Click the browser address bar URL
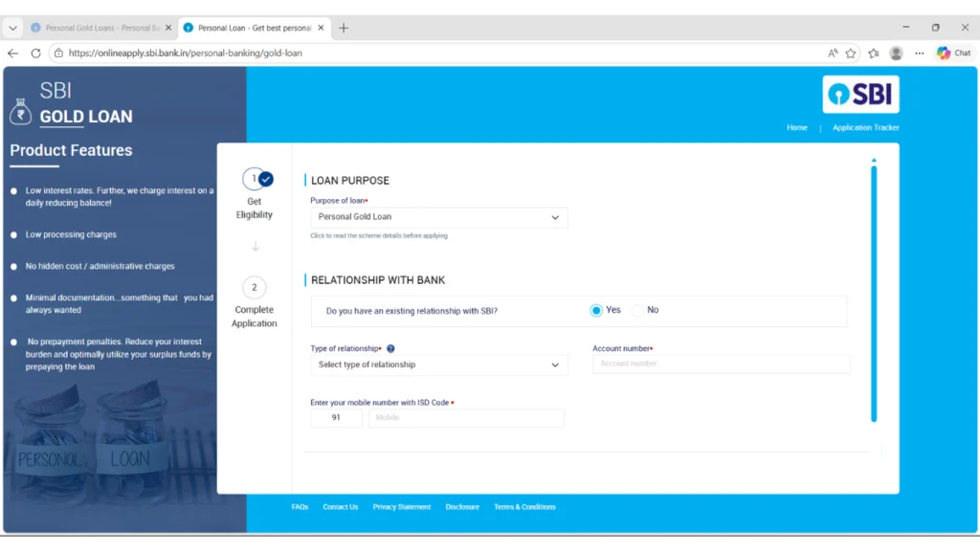Image resolution: width=980 pixels, height=551 pixels. (186, 54)
